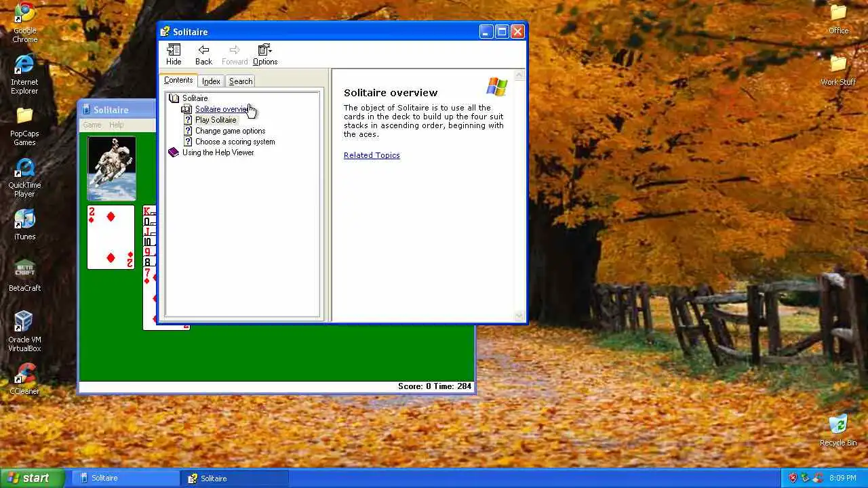Open the Game menu in Solitaire game

pos(92,125)
